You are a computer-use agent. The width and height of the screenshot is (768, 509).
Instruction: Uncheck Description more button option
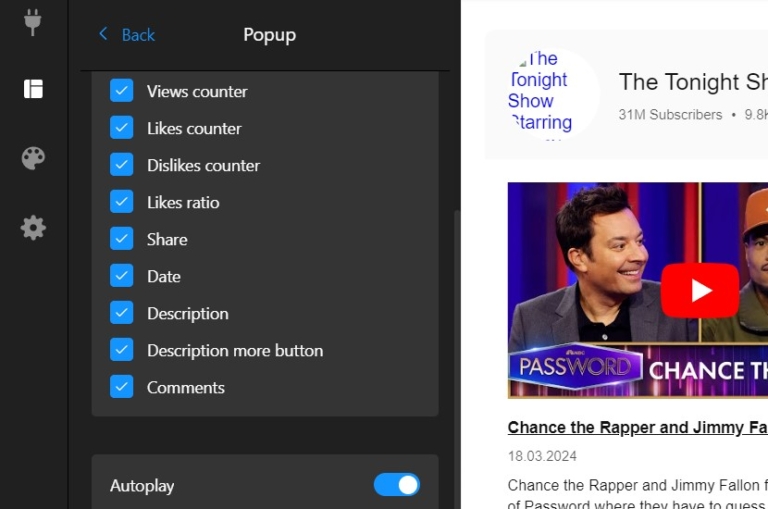click(122, 350)
